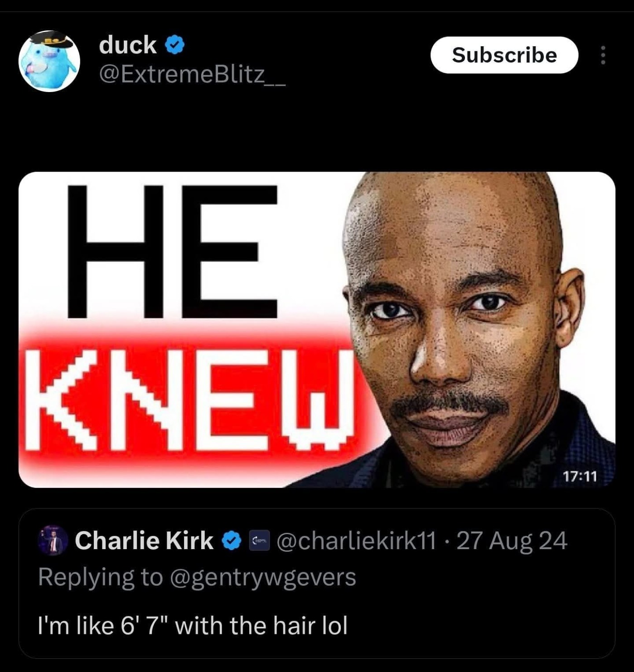Click Charlie Kirk's blue verified checkmark
Image resolution: width=634 pixels, height=672 pixels.
[232, 541]
